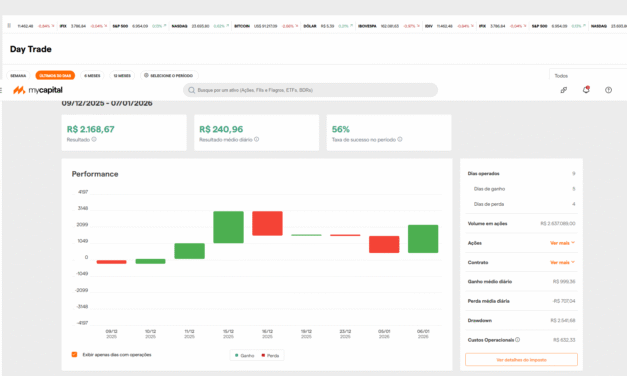Viewport: 627px width, 376px height.
Task: Click the 'Volume em ações' label
Action: 487,224
